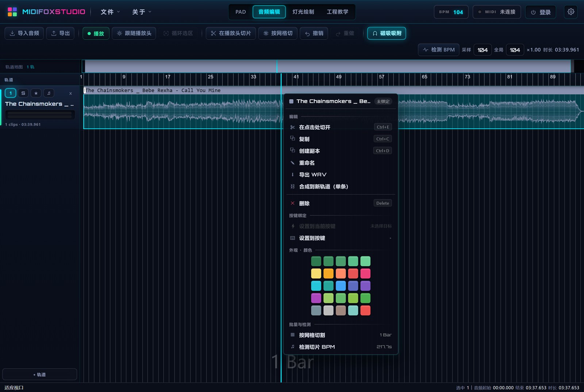Image resolution: width=584 pixels, height=392 pixels.
Task: Click 在播放头切片 toolbar button
Action: pyautogui.click(x=231, y=33)
